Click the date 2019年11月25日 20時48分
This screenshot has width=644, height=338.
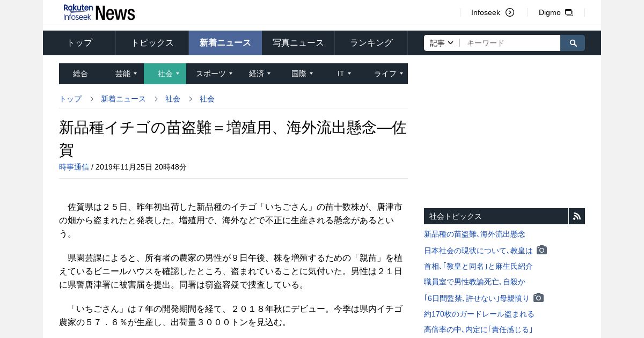click(x=141, y=167)
